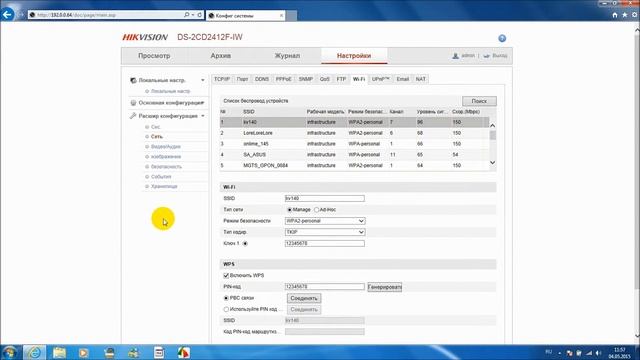Open Видео/Аудио sidebar item
This screenshot has height=360, width=640.
pyautogui.click(x=166, y=147)
